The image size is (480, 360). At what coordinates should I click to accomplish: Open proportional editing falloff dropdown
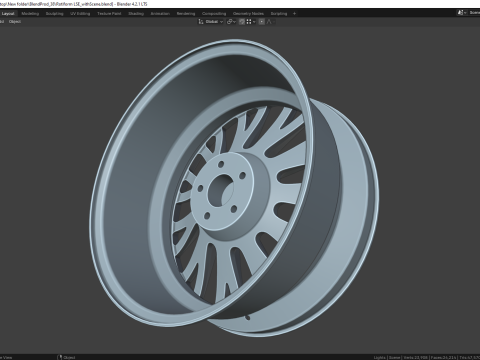[270, 22]
